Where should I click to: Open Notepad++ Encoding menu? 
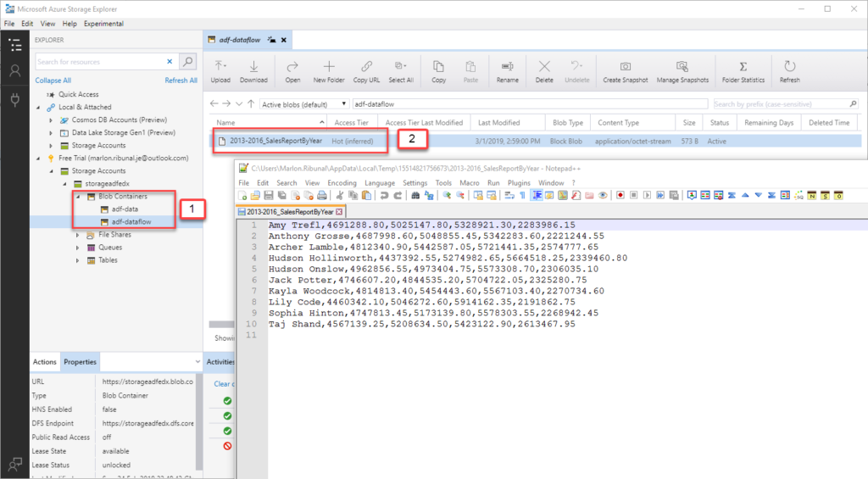click(342, 183)
